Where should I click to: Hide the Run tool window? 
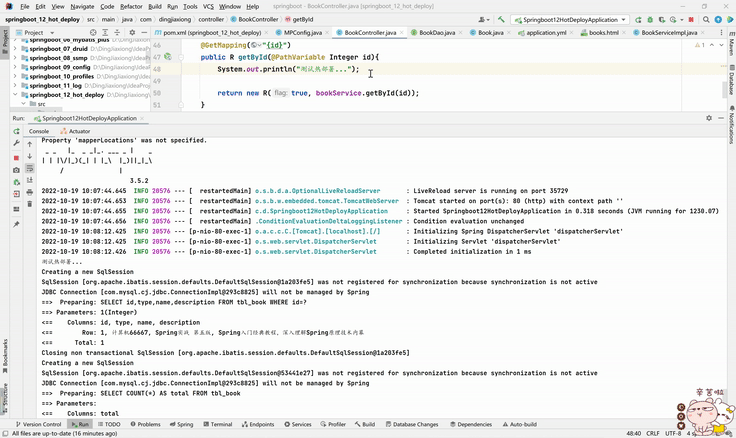point(721,118)
